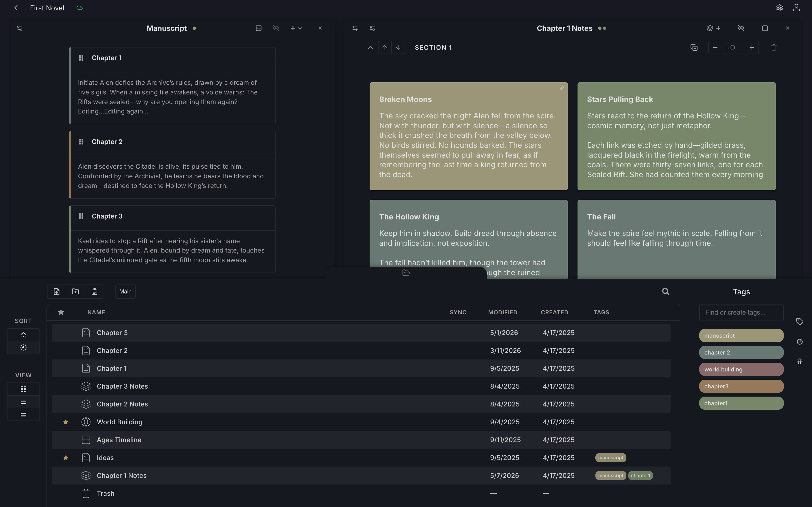This screenshot has width=812, height=507.
Task: Unstar the World Building file
Action: click(66, 422)
